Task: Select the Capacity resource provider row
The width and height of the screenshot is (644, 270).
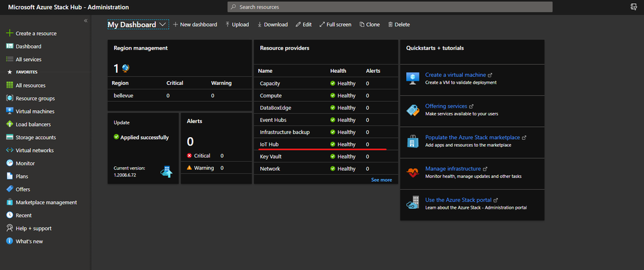Action: (326, 83)
